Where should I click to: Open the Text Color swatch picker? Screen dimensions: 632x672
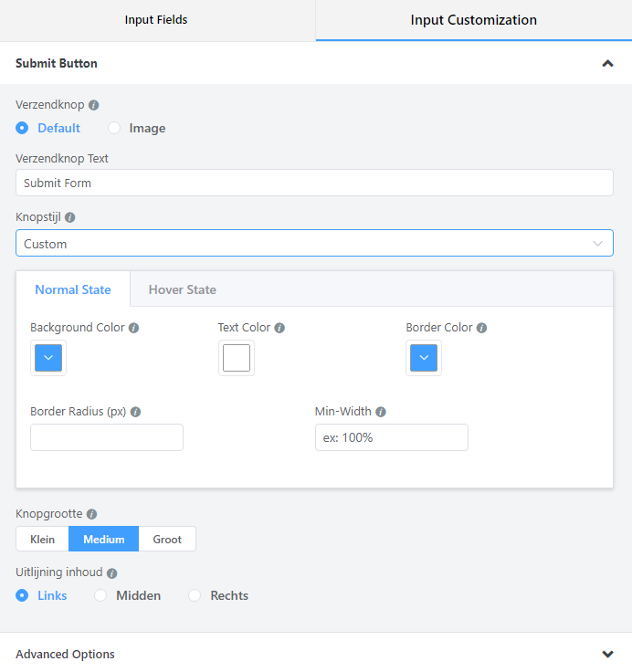[x=237, y=358]
